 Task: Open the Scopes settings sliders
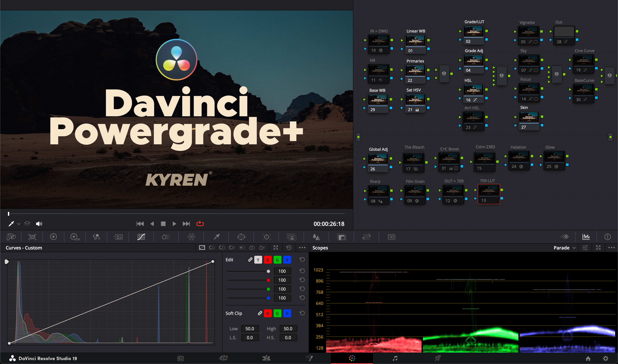click(585, 248)
